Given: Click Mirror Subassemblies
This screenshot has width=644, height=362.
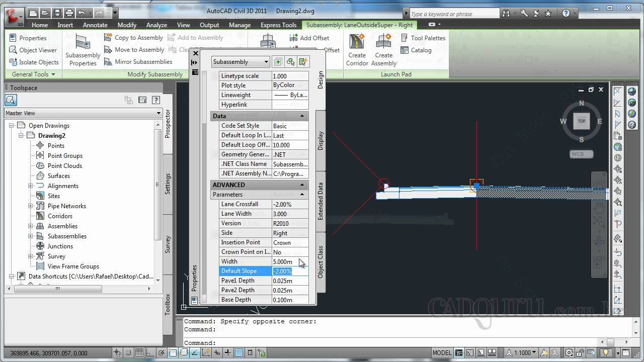Looking at the screenshot, I should pos(138,62).
